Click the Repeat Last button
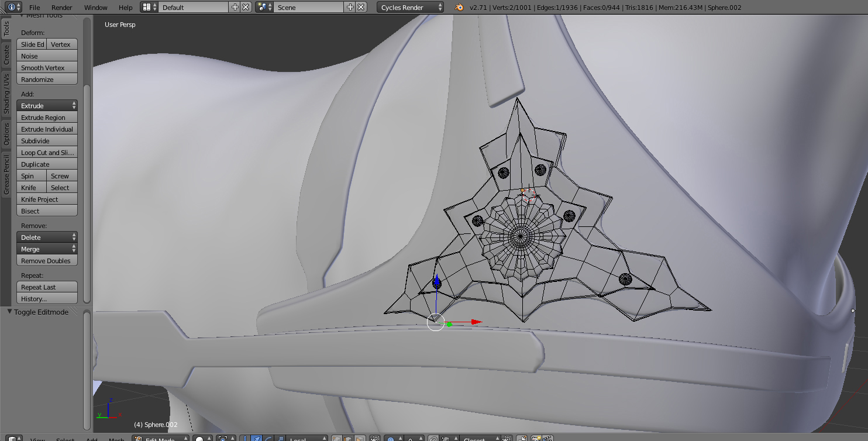 tap(47, 287)
